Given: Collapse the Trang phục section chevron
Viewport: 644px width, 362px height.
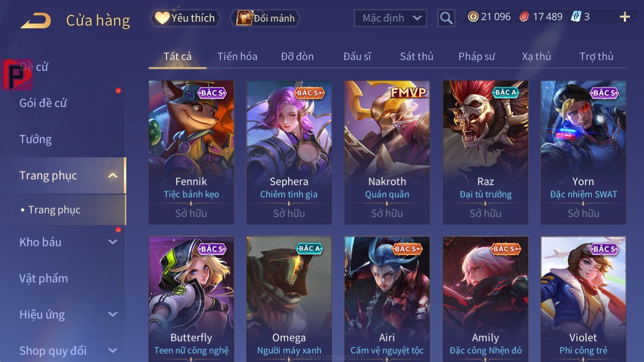Looking at the screenshot, I should pos(113,175).
